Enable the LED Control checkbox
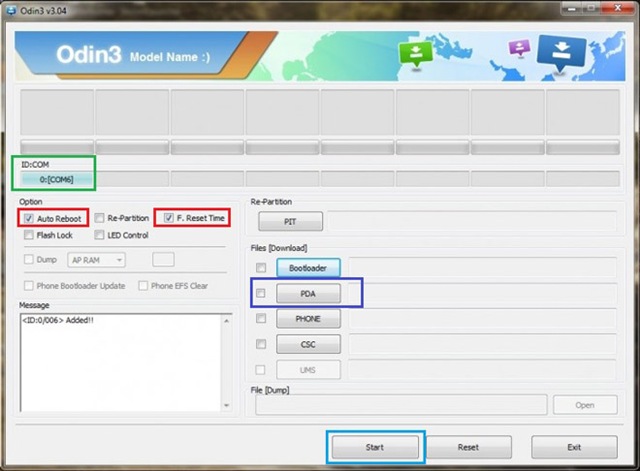The width and height of the screenshot is (640, 471). click(x=99, y=235)
